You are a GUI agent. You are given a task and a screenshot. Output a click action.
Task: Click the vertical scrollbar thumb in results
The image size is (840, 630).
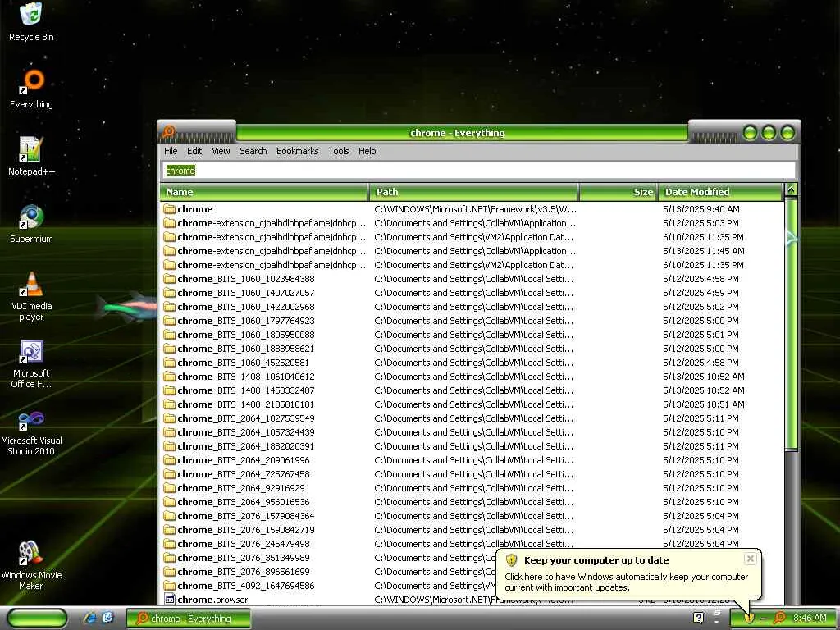tap(791, 324)
